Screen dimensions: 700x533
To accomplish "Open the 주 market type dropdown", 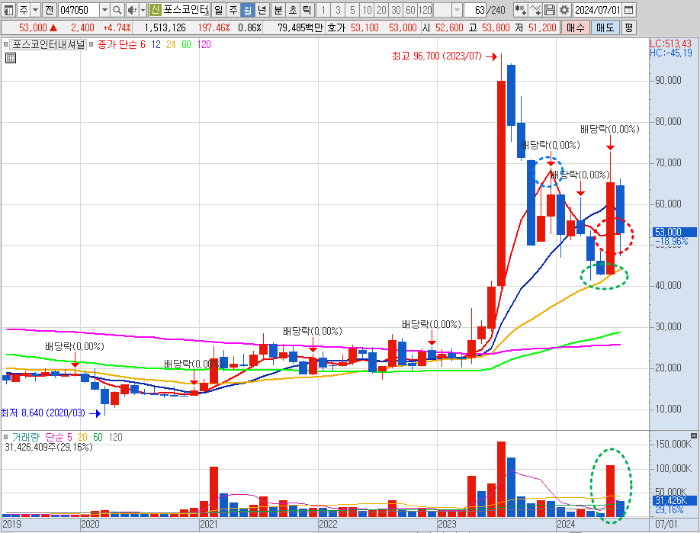I will pos(36,9).
